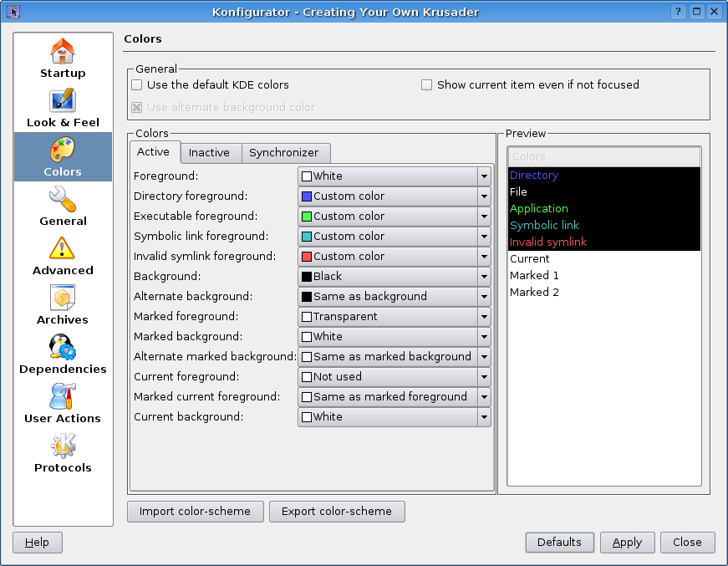Open the Advanced warning icon
728x566 pixels.
(62, 248)
